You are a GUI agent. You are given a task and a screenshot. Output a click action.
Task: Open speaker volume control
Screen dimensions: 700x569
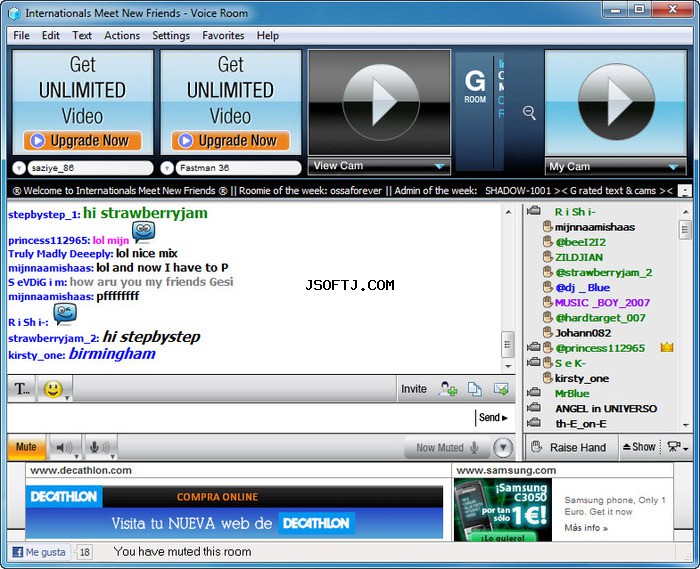65,447
